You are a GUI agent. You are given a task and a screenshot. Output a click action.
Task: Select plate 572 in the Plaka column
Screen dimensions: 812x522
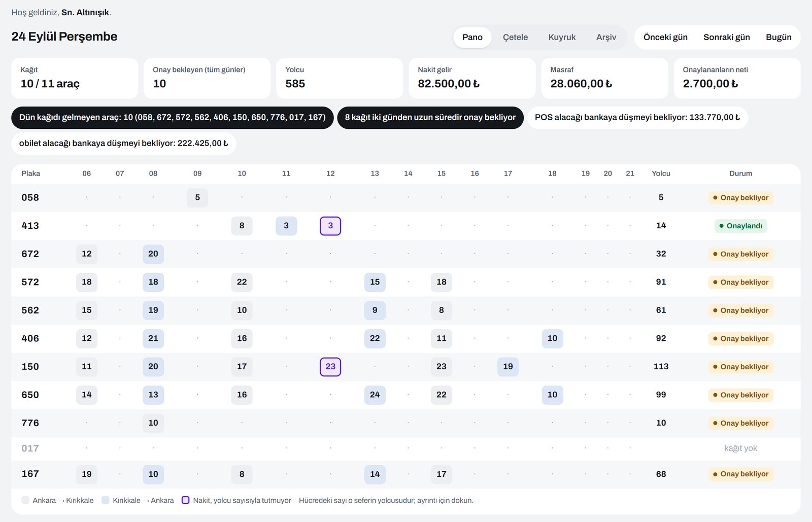[30, 282]
